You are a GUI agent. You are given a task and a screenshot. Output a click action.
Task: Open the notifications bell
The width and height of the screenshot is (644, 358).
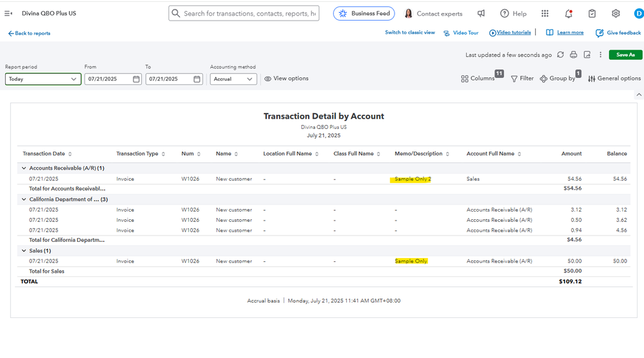click(x=568, y=14)
